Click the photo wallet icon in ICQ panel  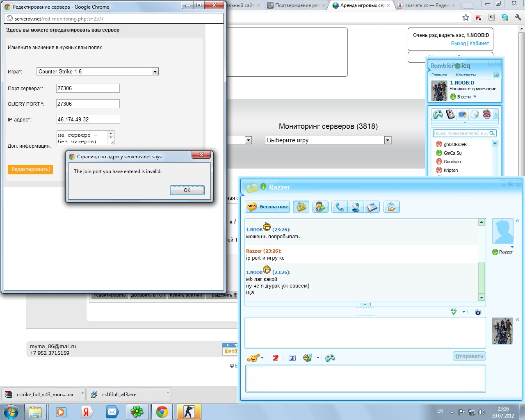click(462, 114)
